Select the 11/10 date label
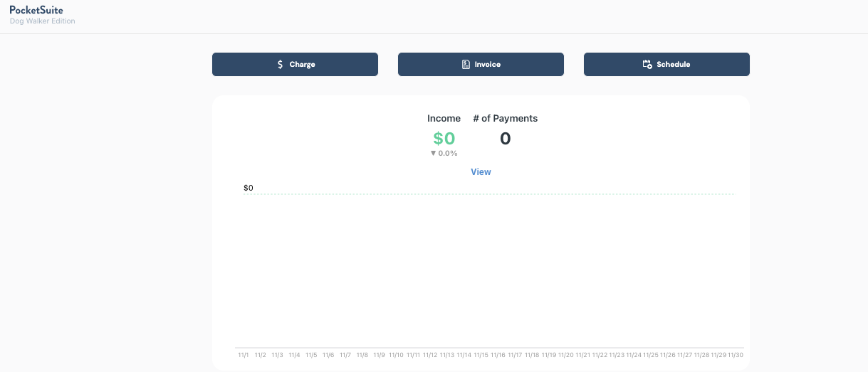Screen dimensions: 868x372 [x=396, y=355]
